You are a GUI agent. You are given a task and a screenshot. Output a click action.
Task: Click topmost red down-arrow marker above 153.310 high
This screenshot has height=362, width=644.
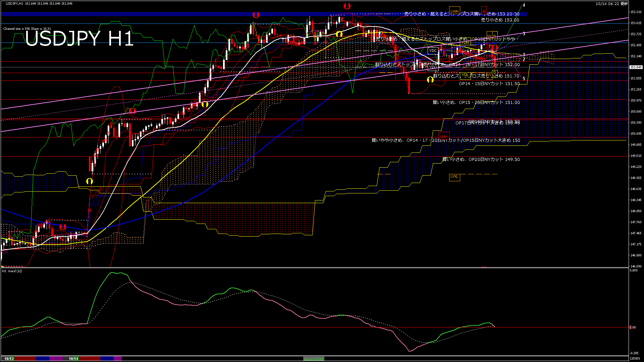click(347, 6)
